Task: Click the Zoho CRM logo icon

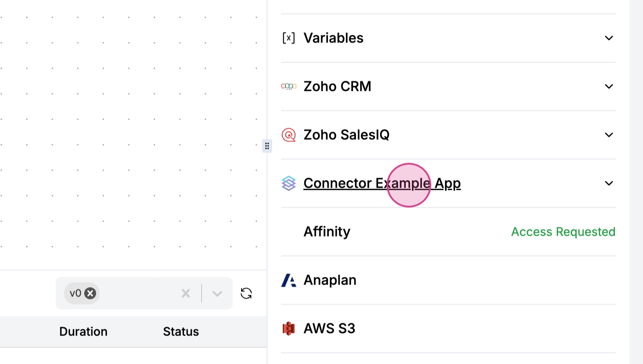Action: click(289, 87)
